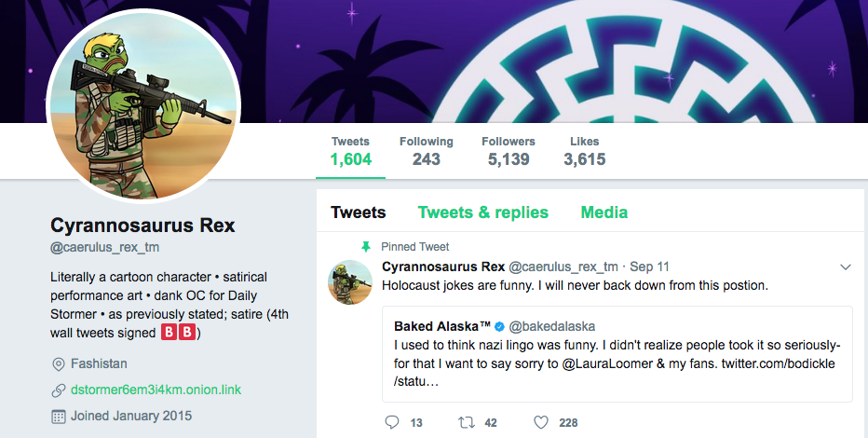Open the dstormer6em3i4km.onion.link website link
Screen dimensions: 868x438
(156, 390)
